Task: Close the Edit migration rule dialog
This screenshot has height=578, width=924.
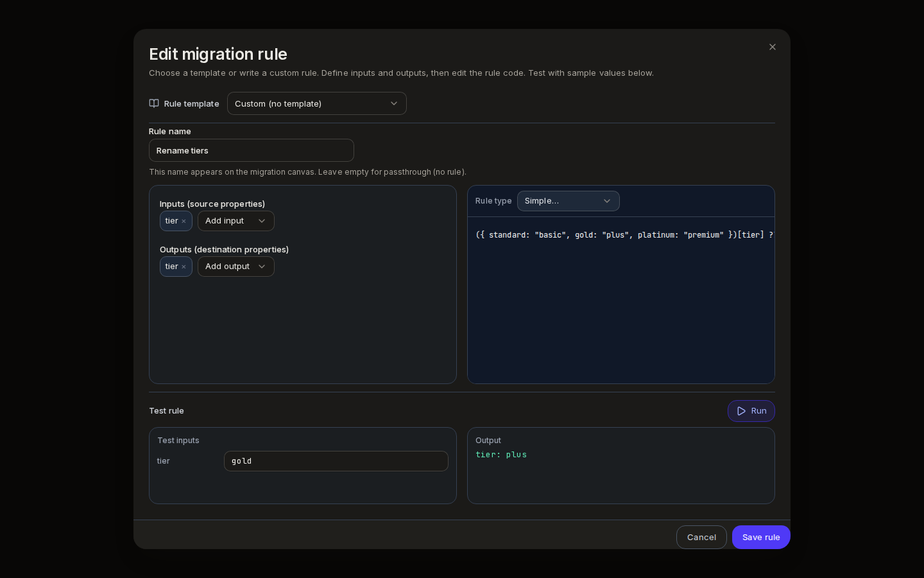Action: 773,47
